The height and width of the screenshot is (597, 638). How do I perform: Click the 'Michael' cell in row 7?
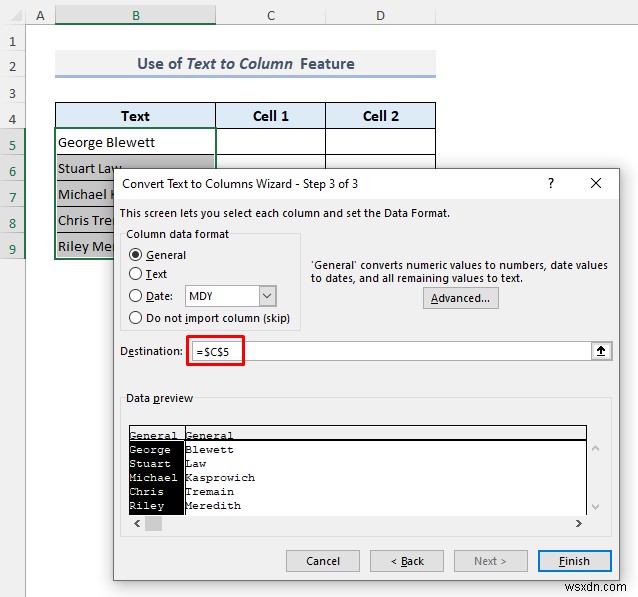[x=85, y=194]
